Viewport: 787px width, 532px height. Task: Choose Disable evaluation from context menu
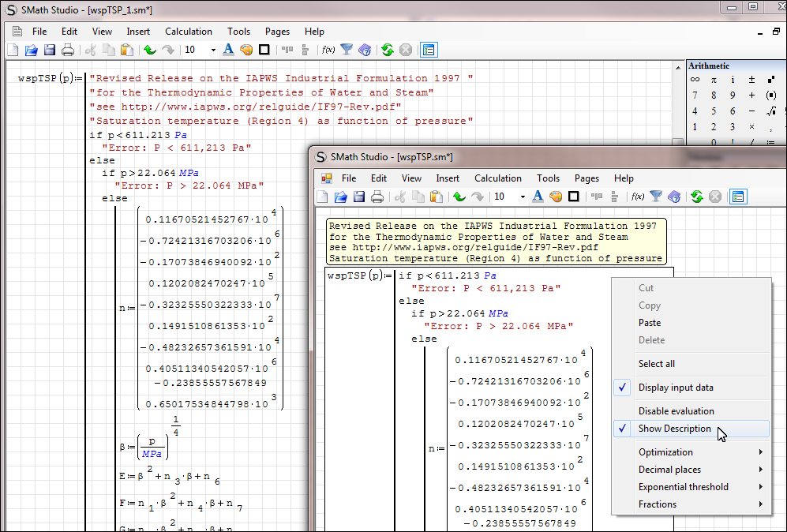coord(676,411)
